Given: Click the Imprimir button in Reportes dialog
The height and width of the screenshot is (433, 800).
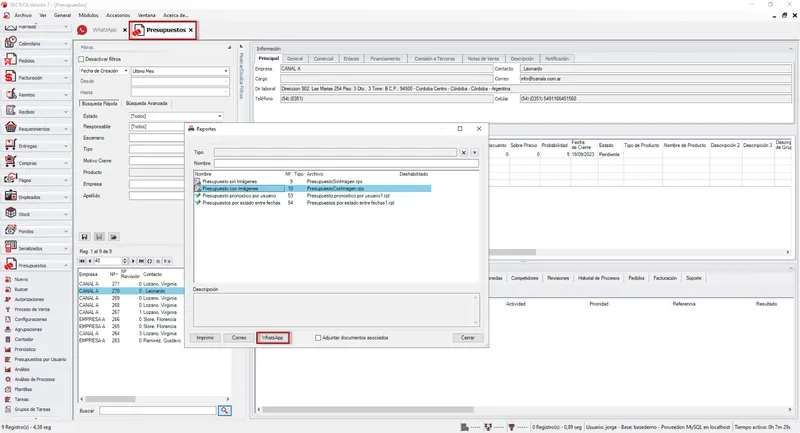Looking at the screenshot, I should tap(205, 338).
